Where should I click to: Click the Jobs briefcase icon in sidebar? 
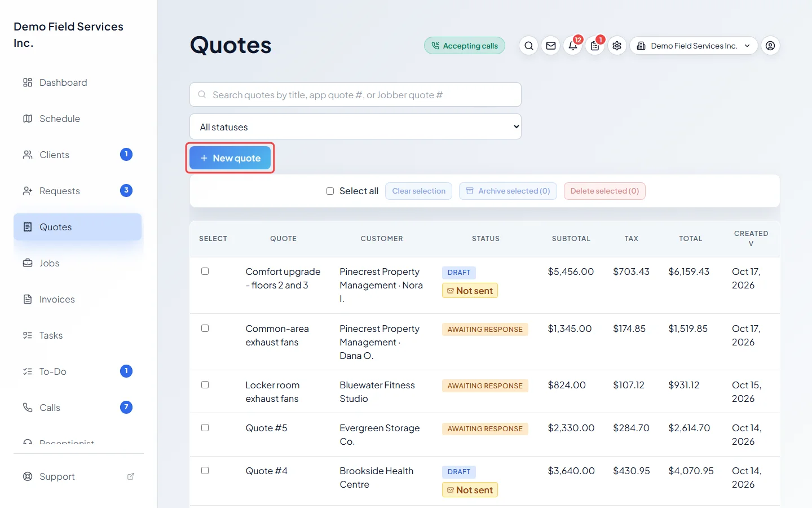pyautogui.click(x=28, y=263)
